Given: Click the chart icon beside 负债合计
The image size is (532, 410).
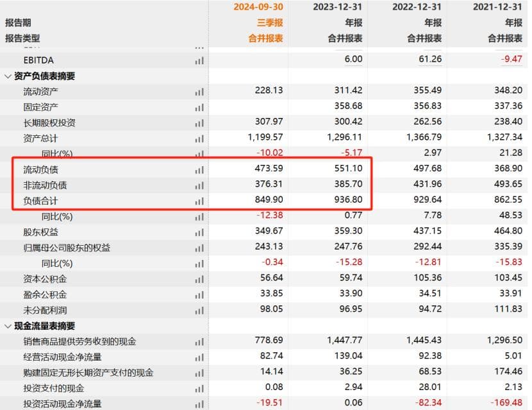Looking at the screenshot, I should point(199,201).
